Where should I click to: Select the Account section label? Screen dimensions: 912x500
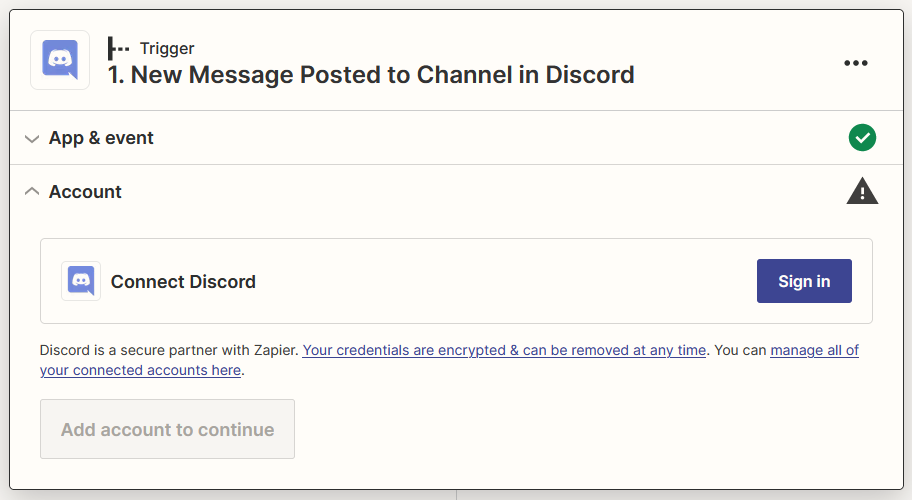(85, 191)
